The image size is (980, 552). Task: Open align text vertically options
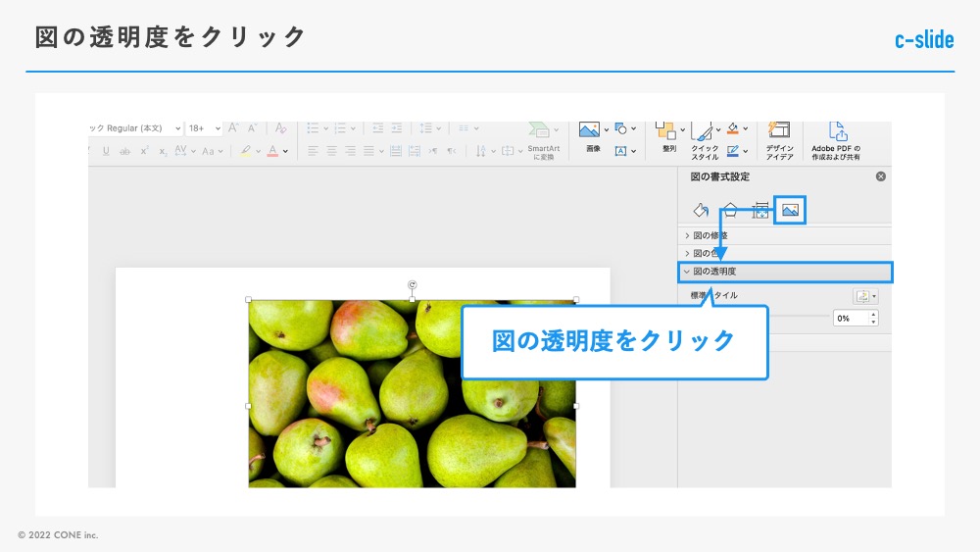click(x=512, y=151)
